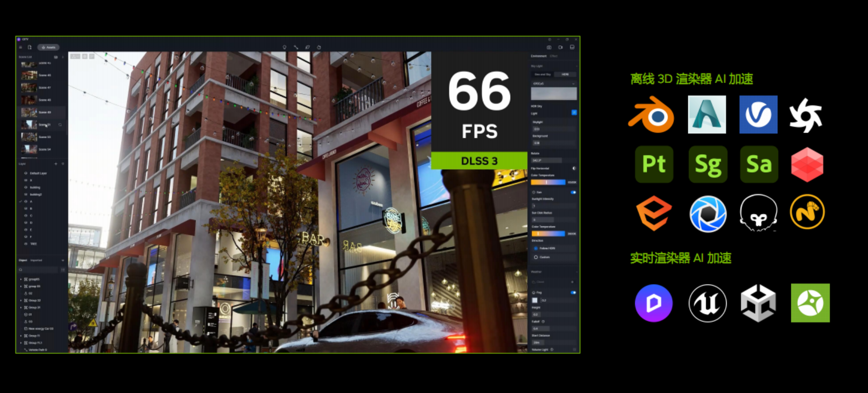Select Scene 49 in scene list
This screenshot has width=868, height=393.
click(42, 112)
